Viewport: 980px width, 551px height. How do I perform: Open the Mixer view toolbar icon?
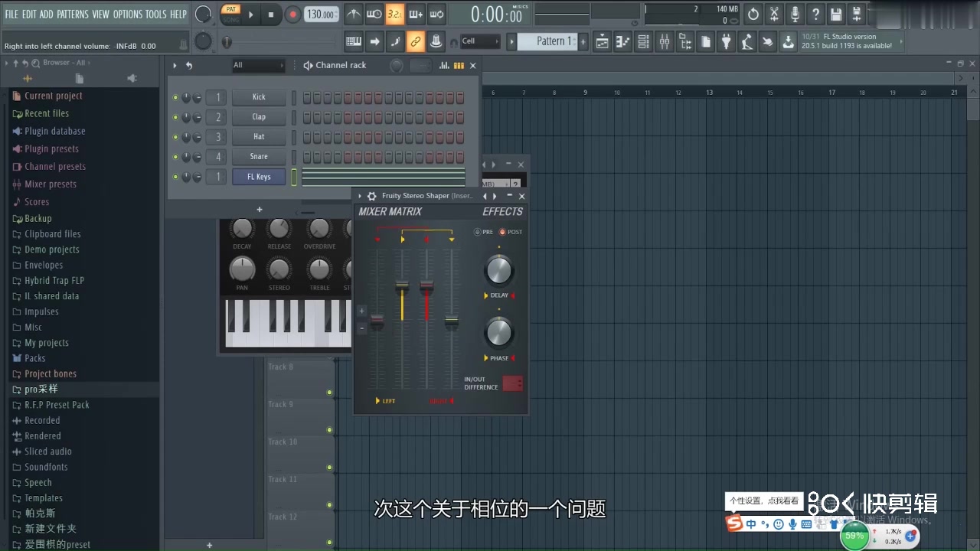pos(665,42)
